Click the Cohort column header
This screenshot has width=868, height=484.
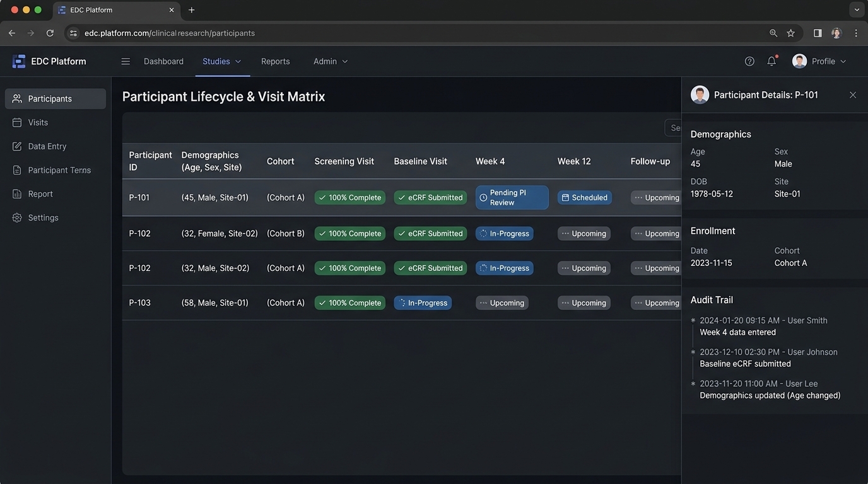tap(281, 161)
